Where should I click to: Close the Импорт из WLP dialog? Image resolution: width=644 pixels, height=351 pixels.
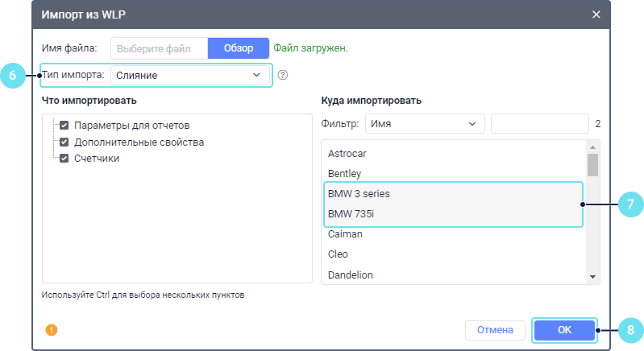[x=596, y=14]
